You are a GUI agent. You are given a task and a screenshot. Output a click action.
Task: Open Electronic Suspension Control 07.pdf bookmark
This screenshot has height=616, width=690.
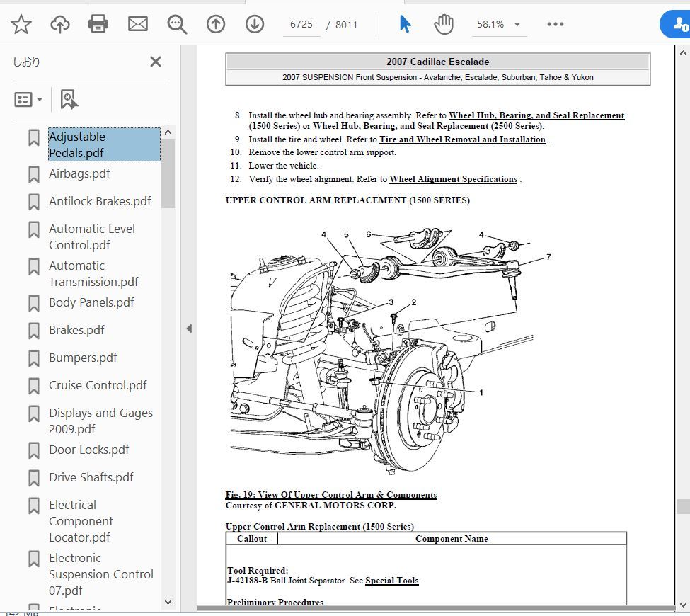101,574
